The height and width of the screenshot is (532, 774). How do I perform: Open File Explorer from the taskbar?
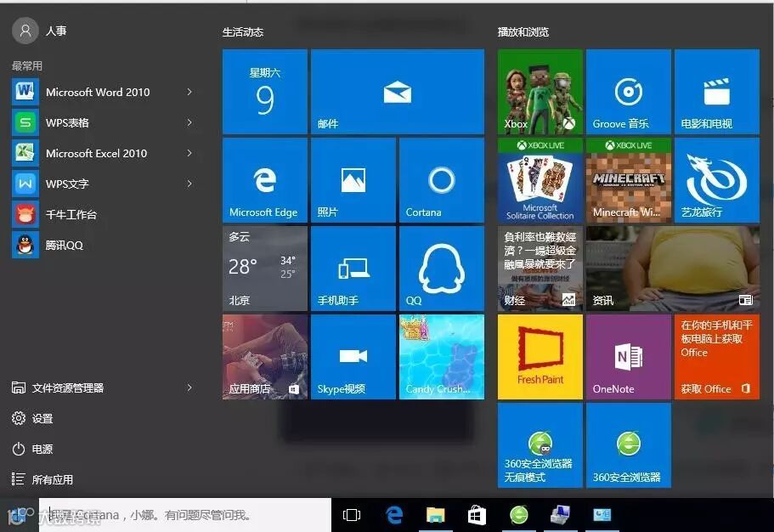pos(435,515)
